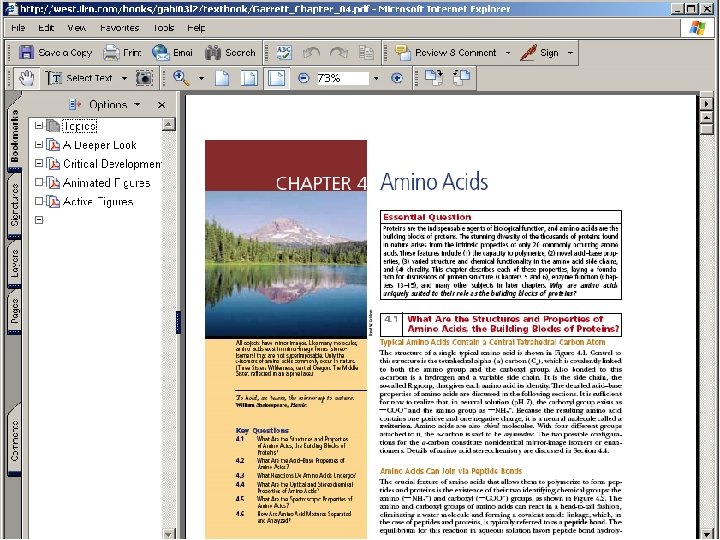
Task: Switch to the Signatures side tab
Action: point(14,205)
